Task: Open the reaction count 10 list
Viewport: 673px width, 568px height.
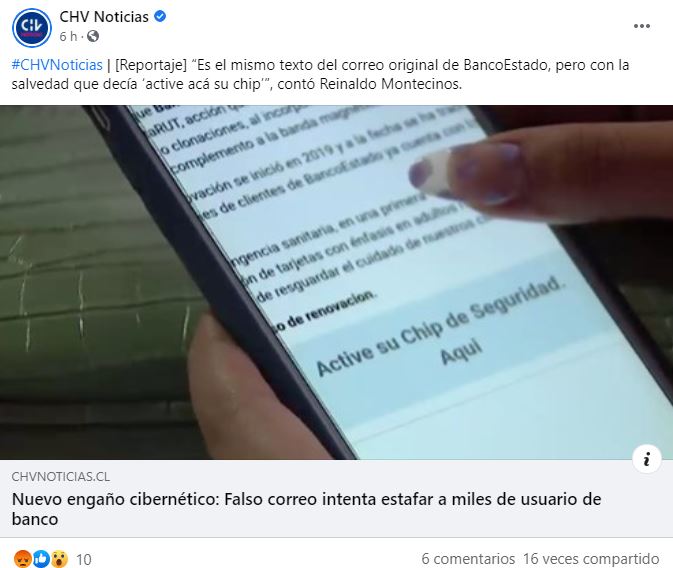Action: pos(84,559)
